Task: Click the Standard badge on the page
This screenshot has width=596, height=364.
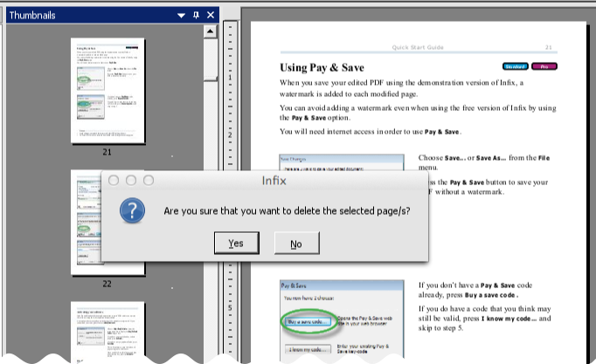Action: coord(516,66)
